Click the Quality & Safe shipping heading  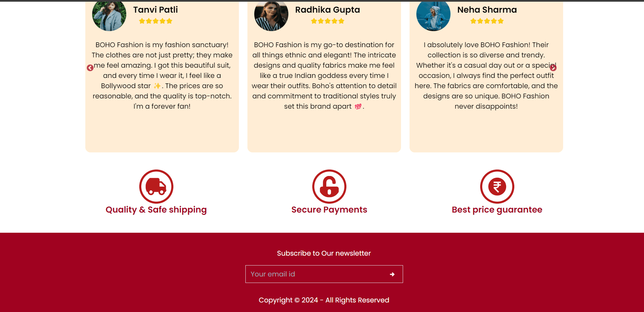coord(156,210)
